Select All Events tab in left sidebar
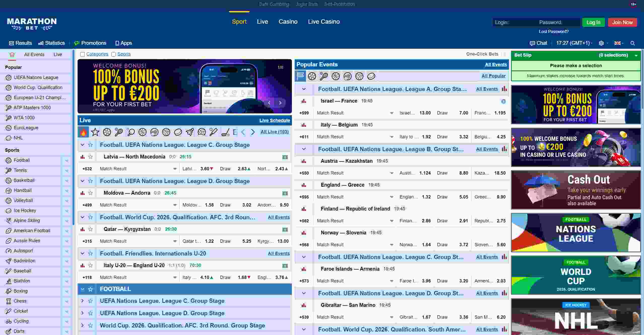Image resolution: width=644 pixels, height=335 pixels. pyautogui.click(x=34, y=55)
